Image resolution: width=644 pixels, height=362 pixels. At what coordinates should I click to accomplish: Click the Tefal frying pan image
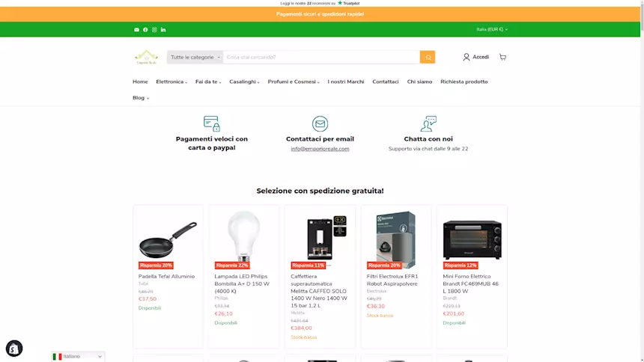168,239
